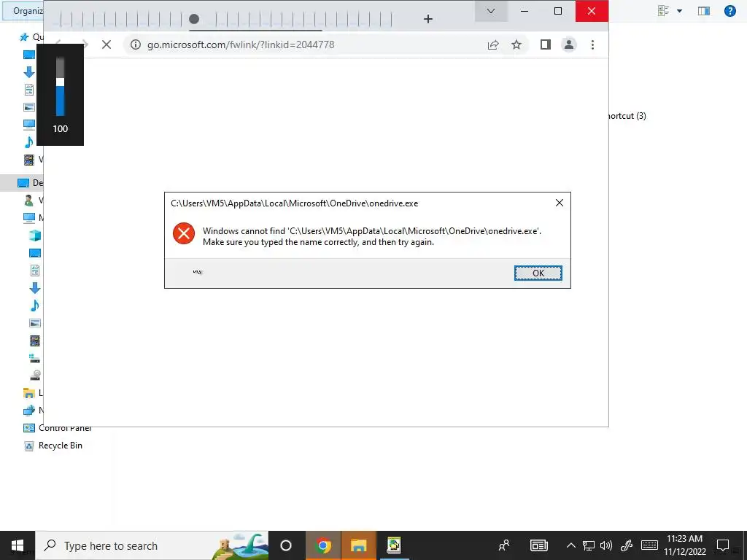Open Action Center notifications
The height and width of the screenshot is (560, 747).
(x=723, y=545)
